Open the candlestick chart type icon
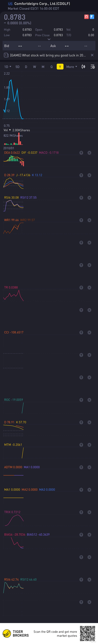The image size is (98, 644). [83, 67]
